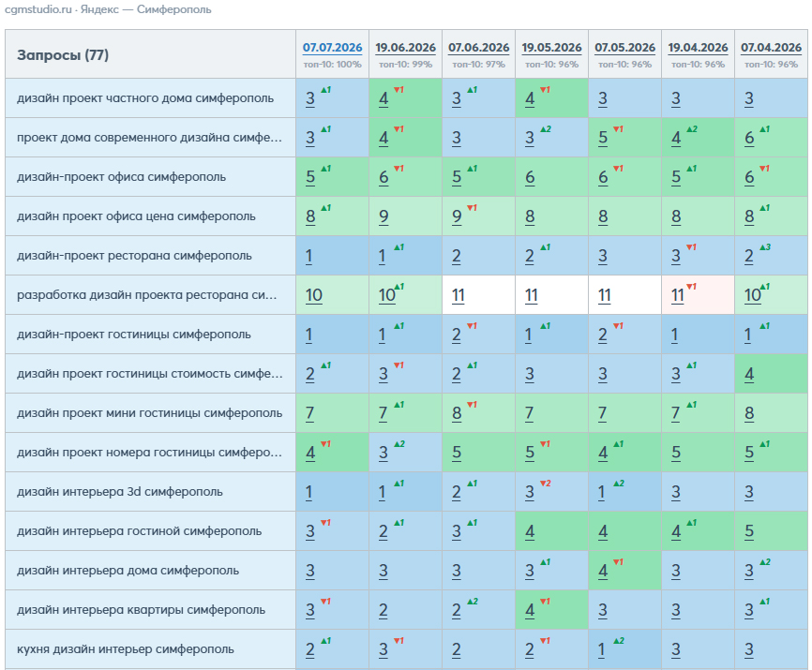812x670 pixels.
Task: Click position 8 for дизайн проект офиса цена on 07.07.2026
Action: pos(310,216)
